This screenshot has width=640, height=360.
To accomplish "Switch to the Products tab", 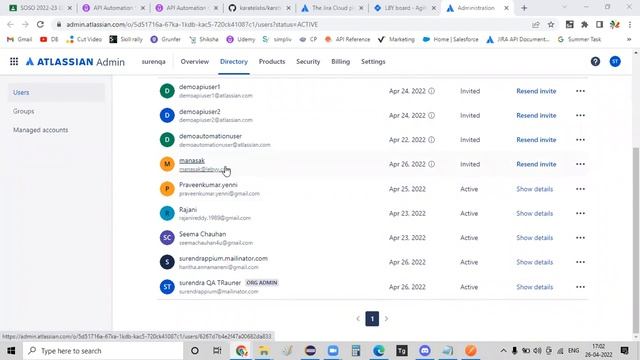I will pos(272,62).
